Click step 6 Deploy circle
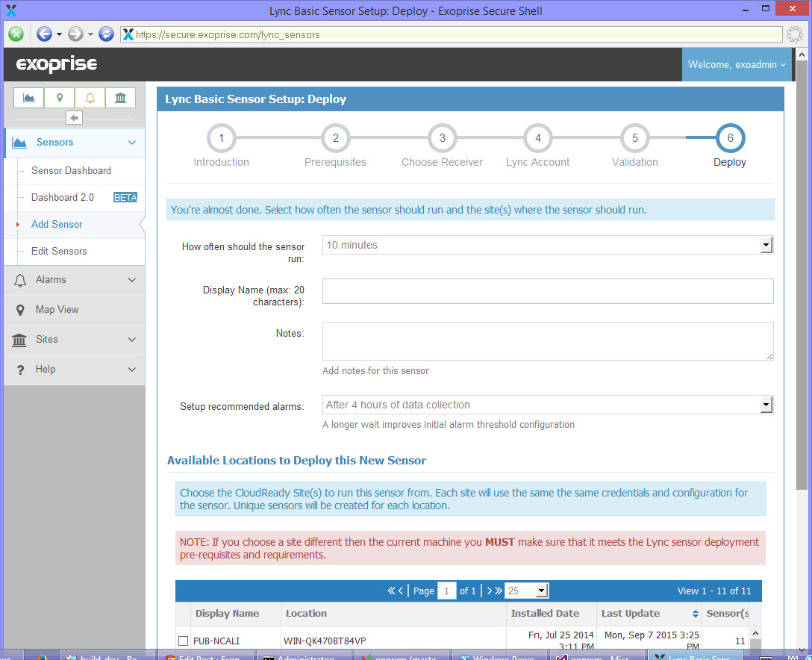This screenshot has height=660, width=812. [x=730, y=138]
